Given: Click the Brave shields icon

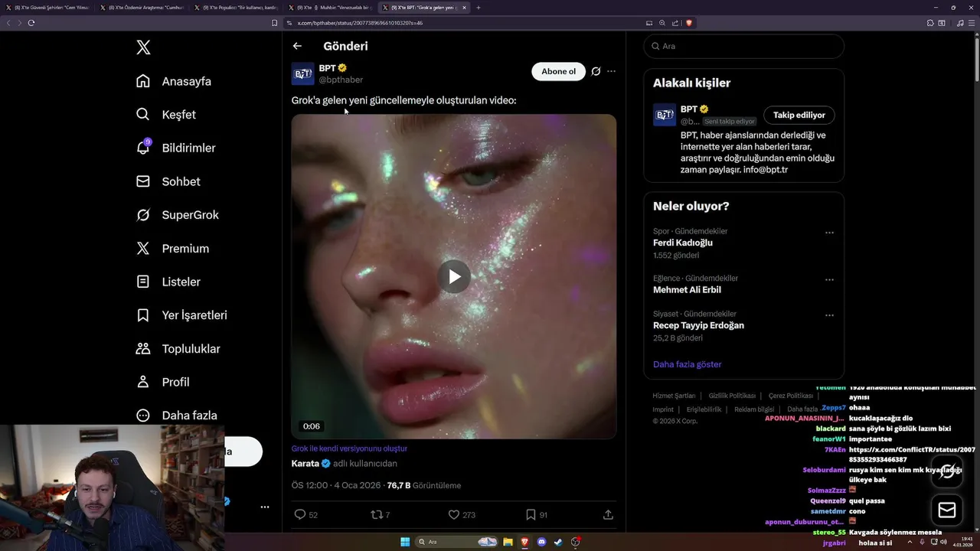Looking at the screenshot, I should tap(689, 23).
